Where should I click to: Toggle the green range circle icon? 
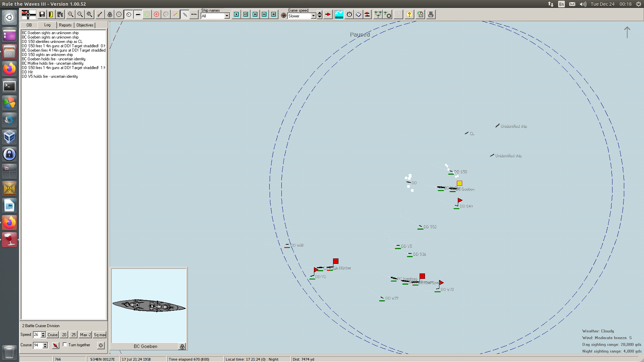pyautogui.click(x=147, y=14)
